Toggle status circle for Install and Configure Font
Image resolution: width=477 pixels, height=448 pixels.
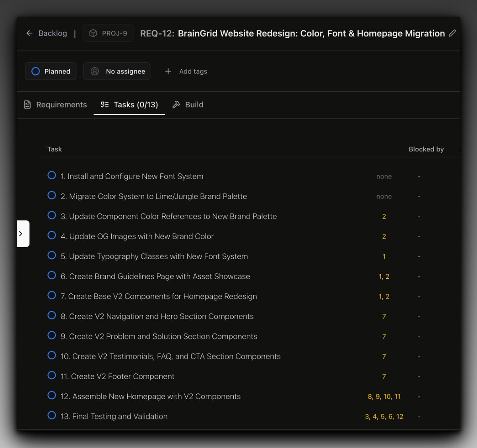coord(52,175)
